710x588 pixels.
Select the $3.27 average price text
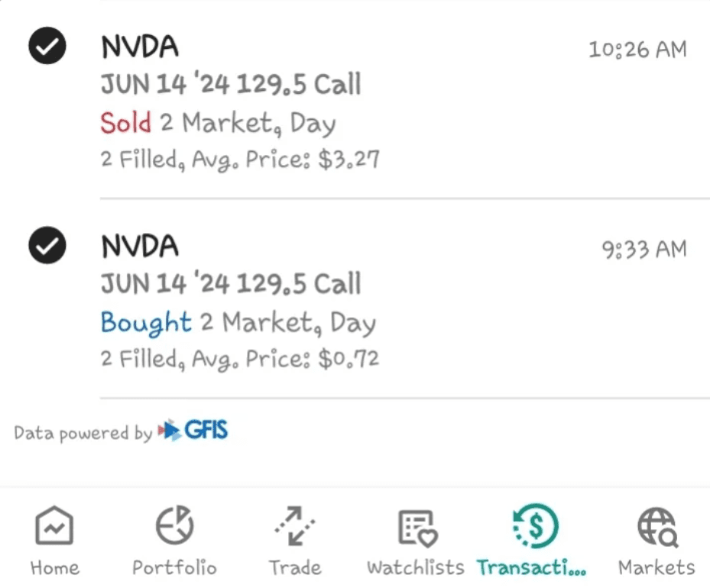pyautogui.click(x=349, y=159)
